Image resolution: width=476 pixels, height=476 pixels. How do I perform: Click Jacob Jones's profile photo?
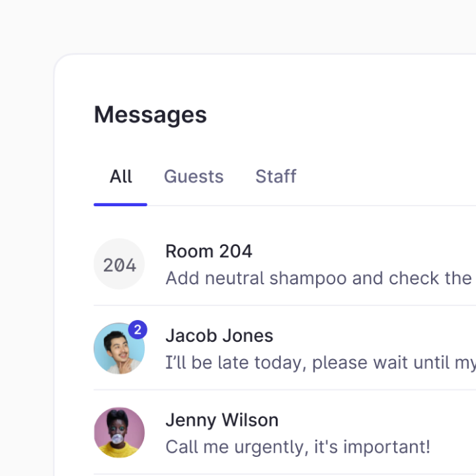click(119, 349)
